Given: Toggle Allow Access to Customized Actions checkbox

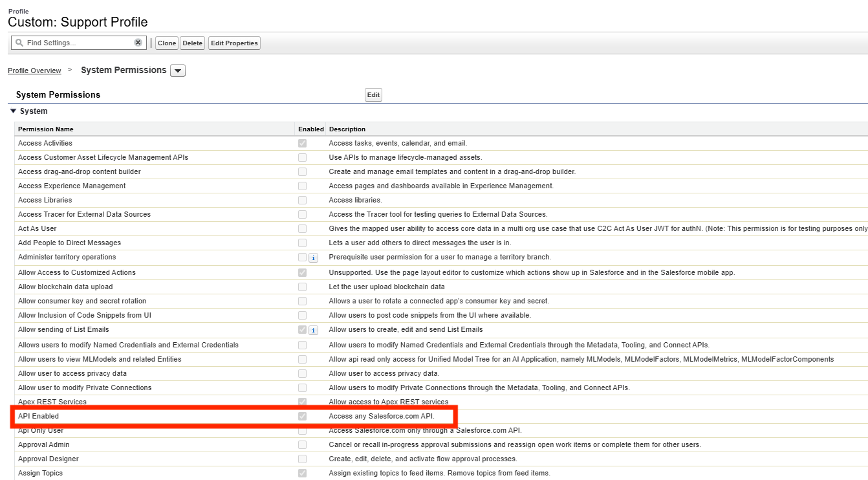Looking at the screenshot, I should (x=302, y=272).
